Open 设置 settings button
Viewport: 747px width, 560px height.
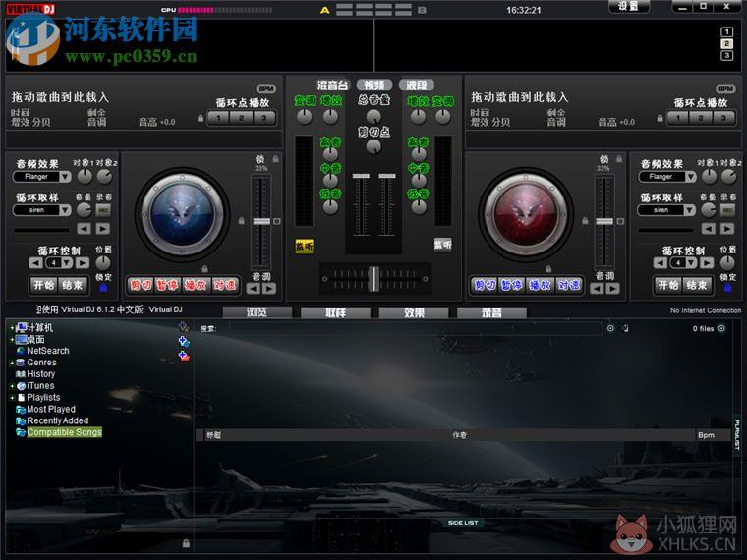[x=629, y=6]
